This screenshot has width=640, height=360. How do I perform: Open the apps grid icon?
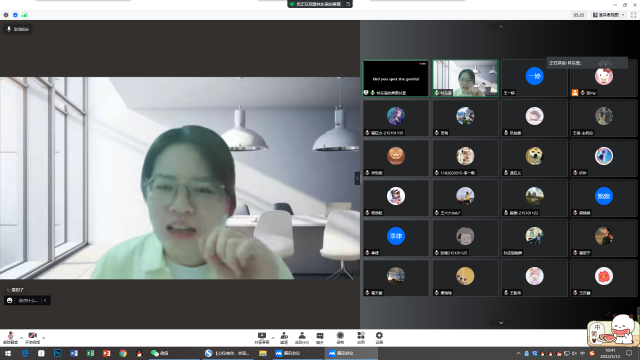[361, 338]
